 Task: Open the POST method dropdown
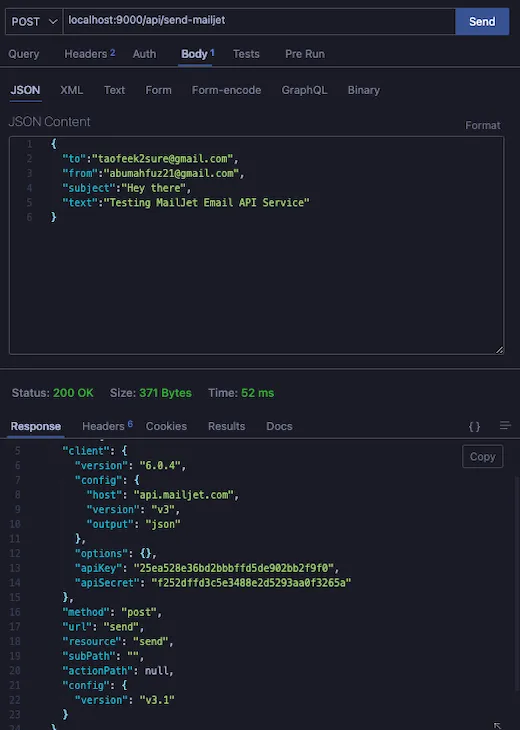34,21
